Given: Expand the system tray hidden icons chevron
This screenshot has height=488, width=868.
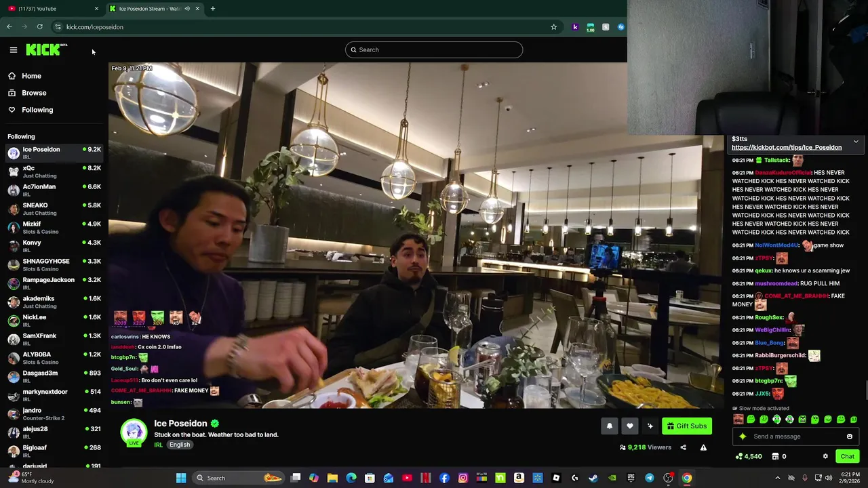Looking at the screenshot, I should (778, 478).
